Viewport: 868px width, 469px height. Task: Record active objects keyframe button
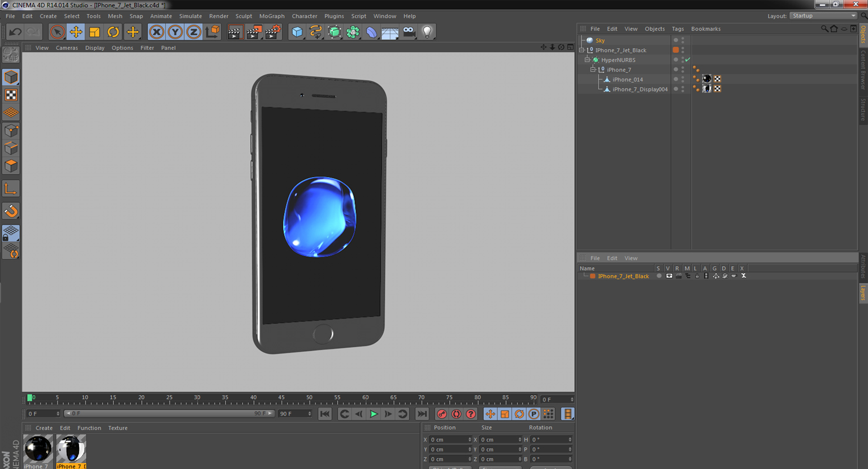point(442,414)
